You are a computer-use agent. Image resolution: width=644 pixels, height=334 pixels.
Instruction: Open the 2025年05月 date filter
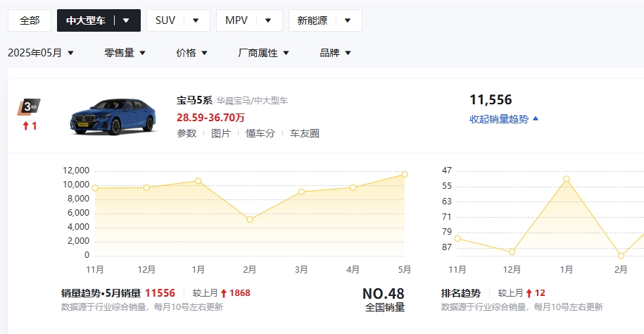coord(41,53)
